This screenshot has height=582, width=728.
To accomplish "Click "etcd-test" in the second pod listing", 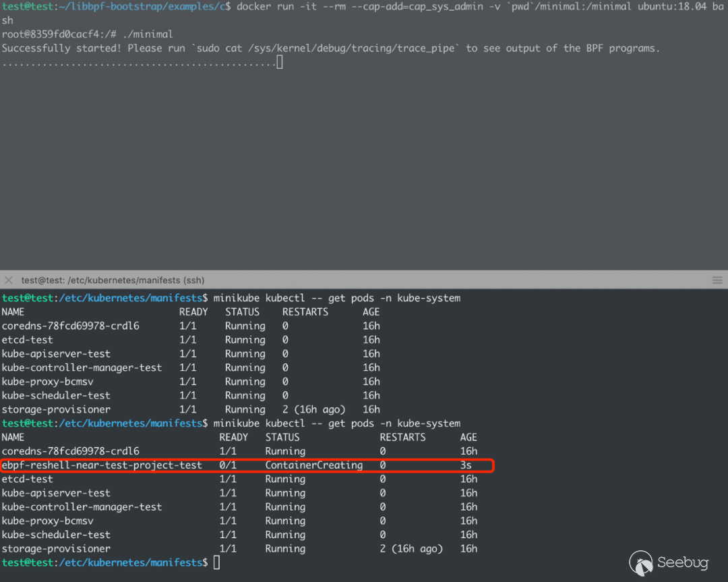I will click(x=28, y=479).
